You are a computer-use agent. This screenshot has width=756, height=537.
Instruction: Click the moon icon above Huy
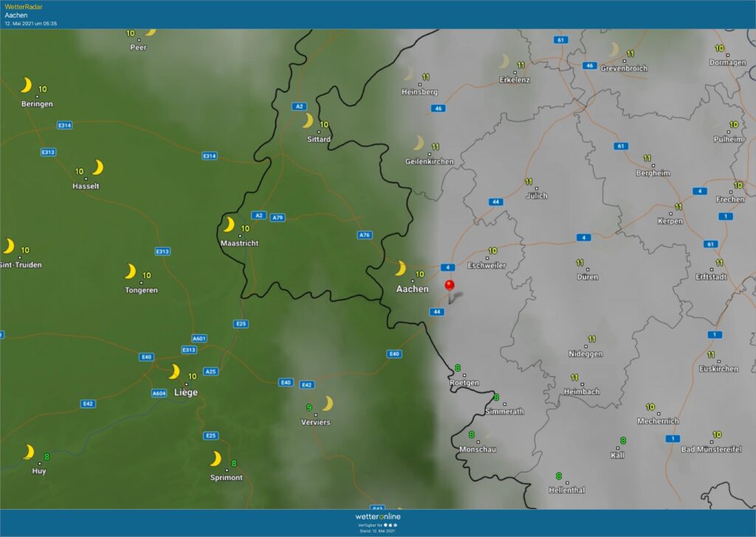coord(29,452)
